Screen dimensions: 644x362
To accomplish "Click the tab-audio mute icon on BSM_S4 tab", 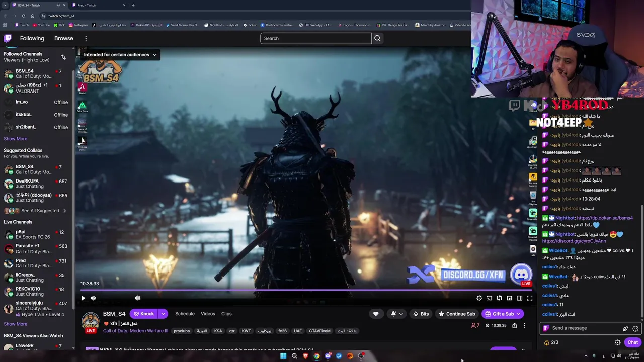I will click(58, 5).
